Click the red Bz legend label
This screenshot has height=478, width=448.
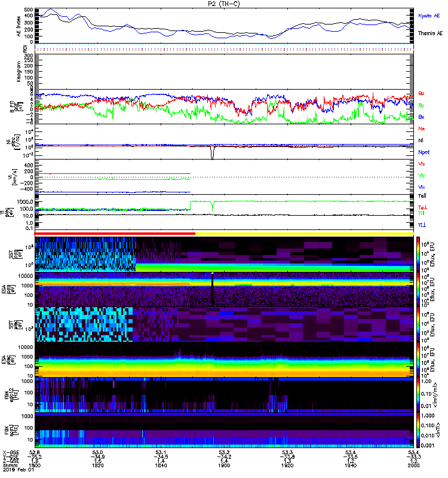tap(421, 93)
